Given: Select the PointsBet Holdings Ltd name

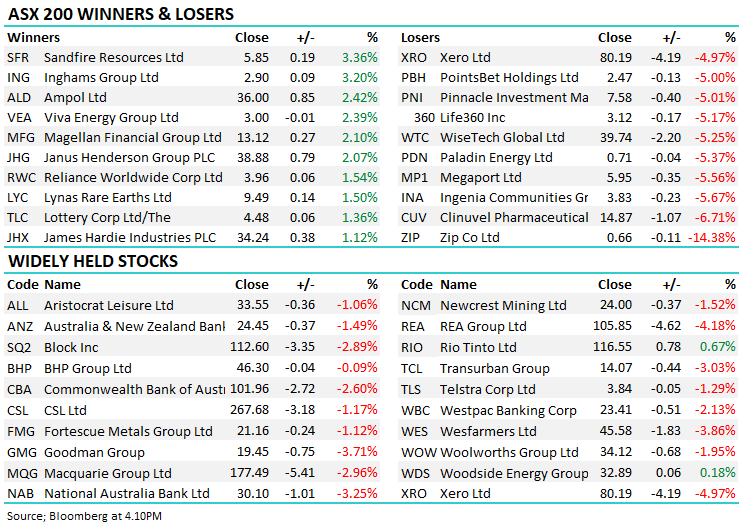Looking at the screenshot, I should [x=509, y=77].
